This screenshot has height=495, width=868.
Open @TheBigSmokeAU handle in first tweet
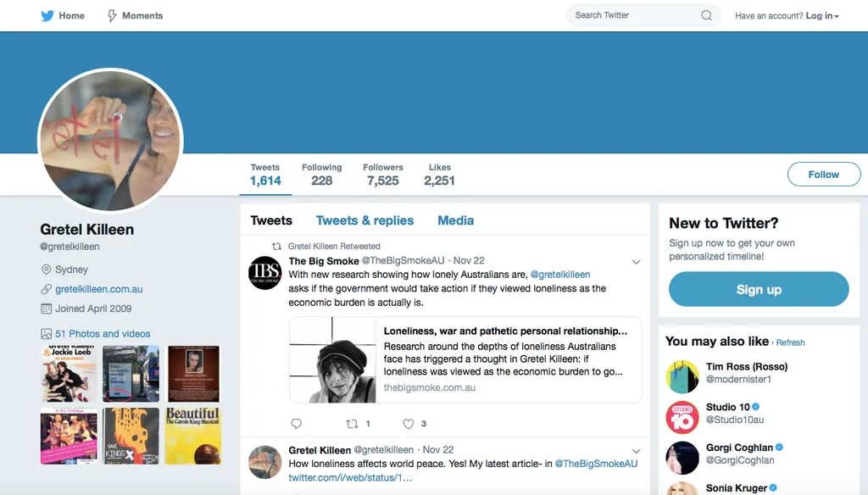pos(403,260)
